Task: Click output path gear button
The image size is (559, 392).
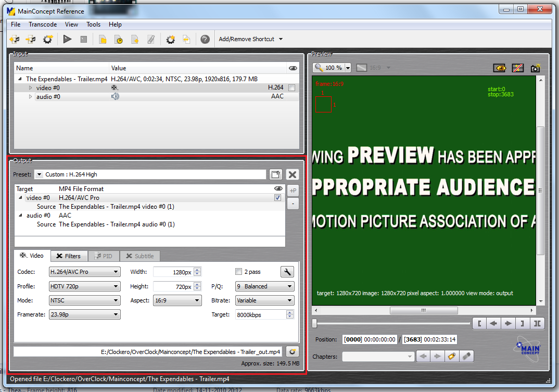Action: coord(293,352)
